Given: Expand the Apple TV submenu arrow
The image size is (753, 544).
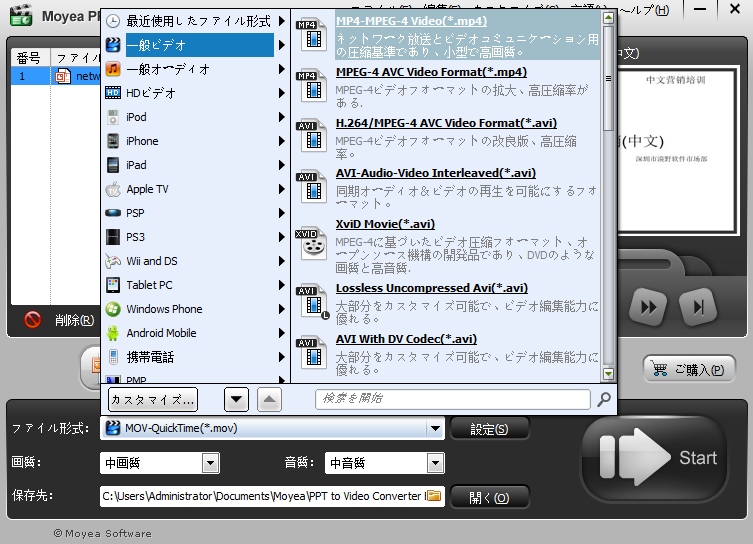Looking at the screenshot, I should coord(281,189).
